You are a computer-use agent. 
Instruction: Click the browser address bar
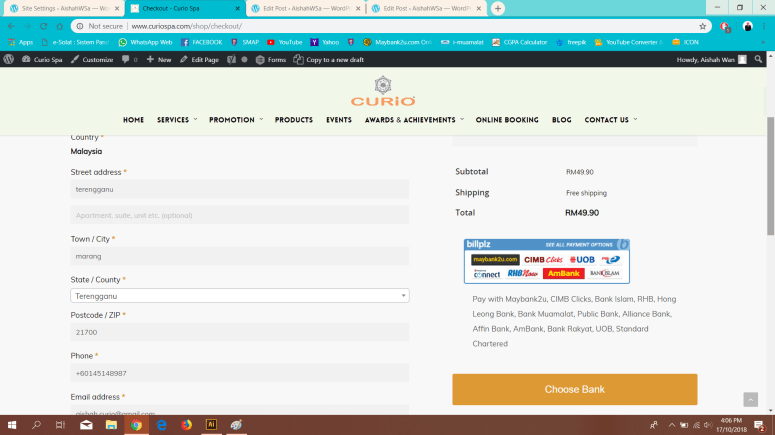pyautogui.click(x=390, y=26)
